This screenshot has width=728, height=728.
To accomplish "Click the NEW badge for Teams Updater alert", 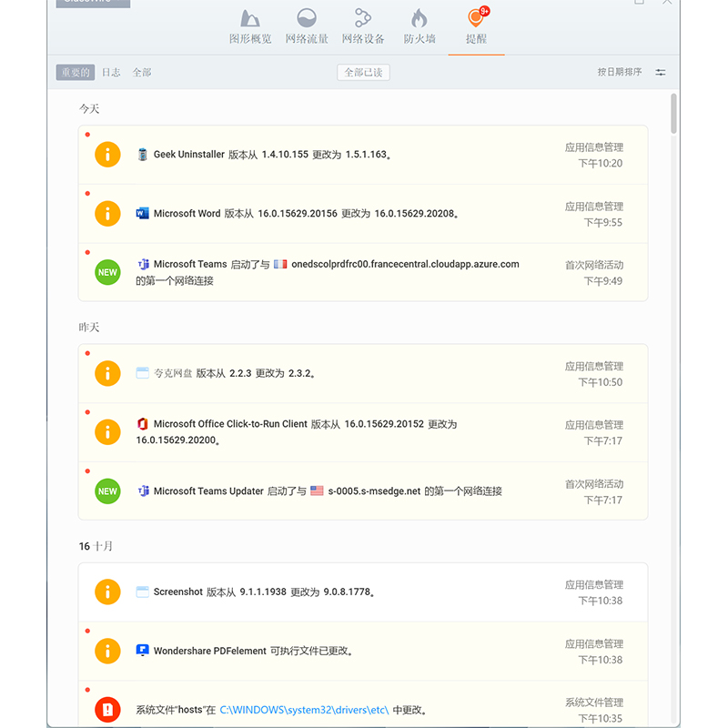I will [x=107, y=491].
